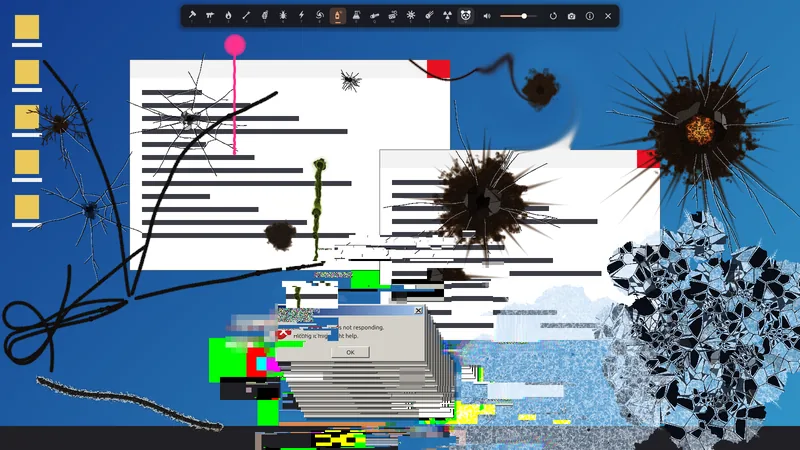This screenshot has height=450, width=800.
Task: Click OK in the not responding dialog
Action: (350, 353)
